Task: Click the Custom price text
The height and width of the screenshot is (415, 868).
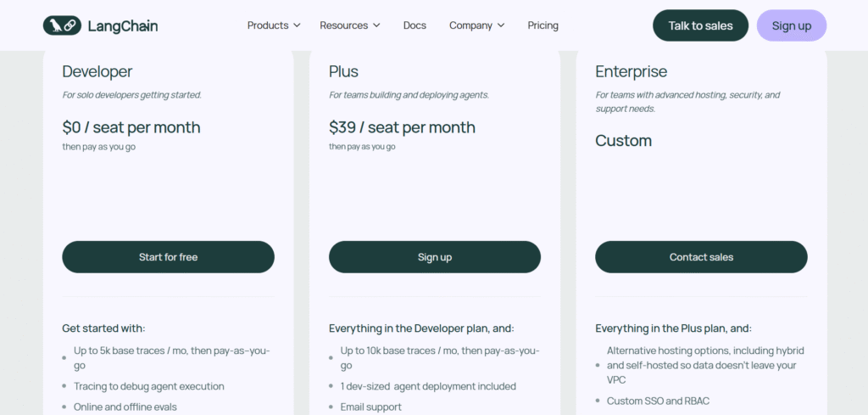Action: tap(623, 141)
